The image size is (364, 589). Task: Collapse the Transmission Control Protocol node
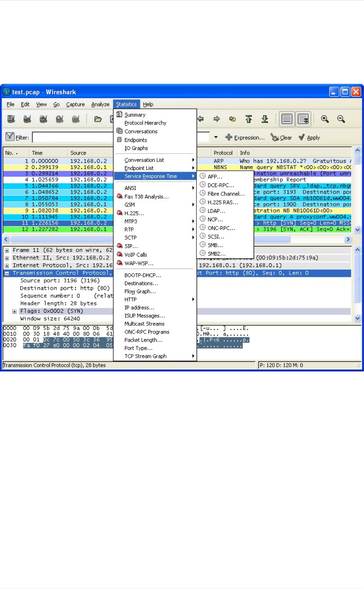(x=7, y=273)
